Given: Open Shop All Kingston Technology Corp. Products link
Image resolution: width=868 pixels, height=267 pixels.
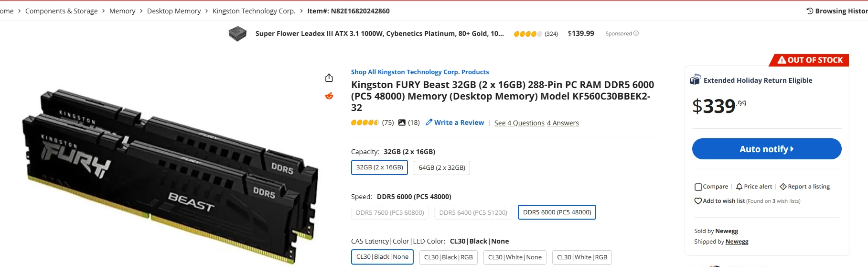Looking at the screenshot, I should coord(420,72).
